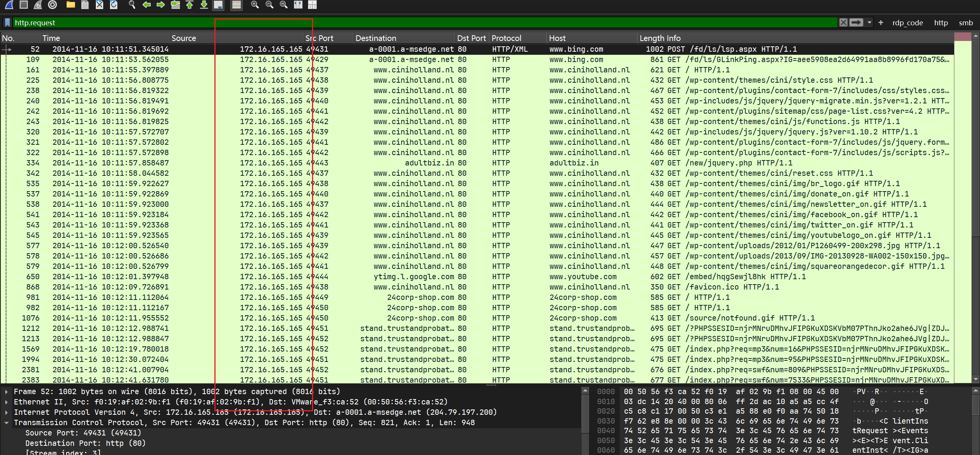Image resolution: width=980 pixels, height=455 pixels.
Task: Collapse the Transmission Control Protocol section
Action: (x=7, y=423)
